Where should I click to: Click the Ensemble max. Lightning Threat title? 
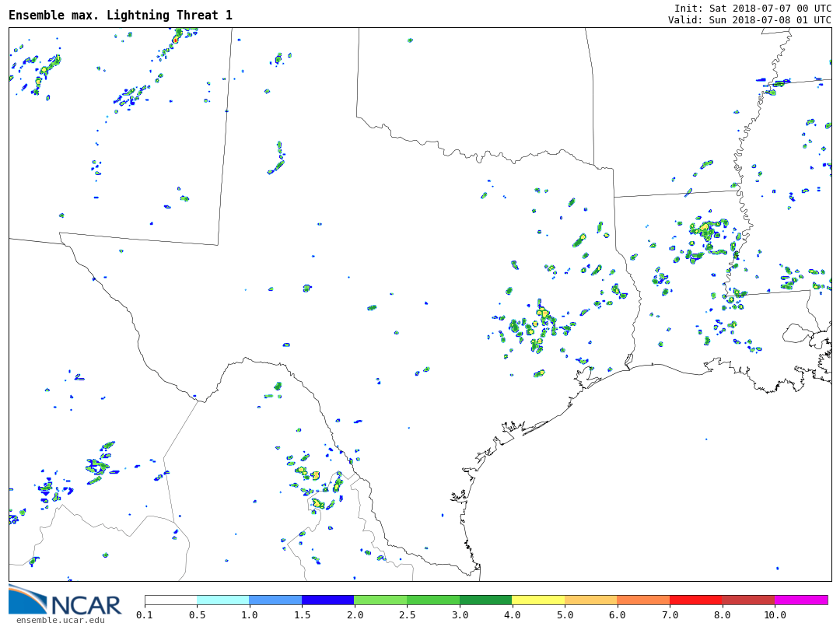pos(121,16)
